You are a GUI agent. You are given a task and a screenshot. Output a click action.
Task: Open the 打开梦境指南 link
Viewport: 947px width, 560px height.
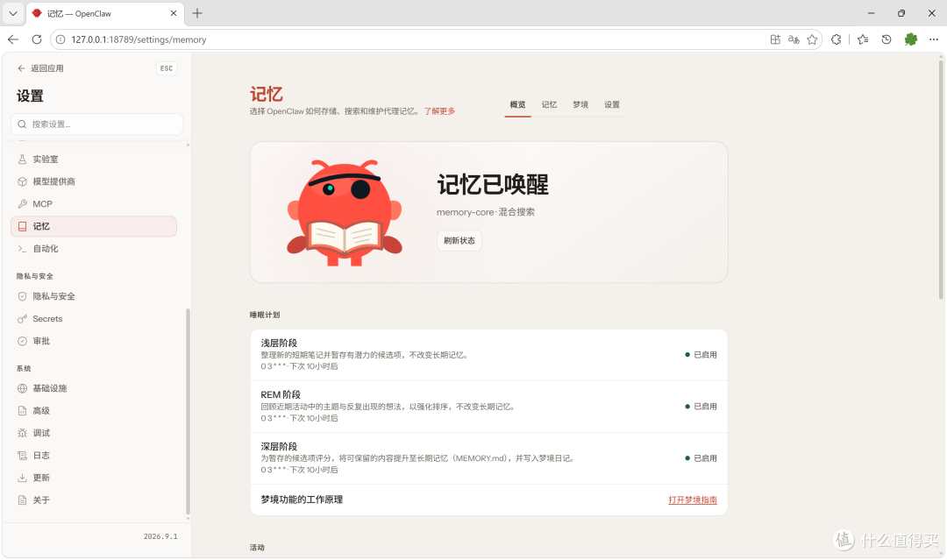pyautogui.click(x=692, y=500)
